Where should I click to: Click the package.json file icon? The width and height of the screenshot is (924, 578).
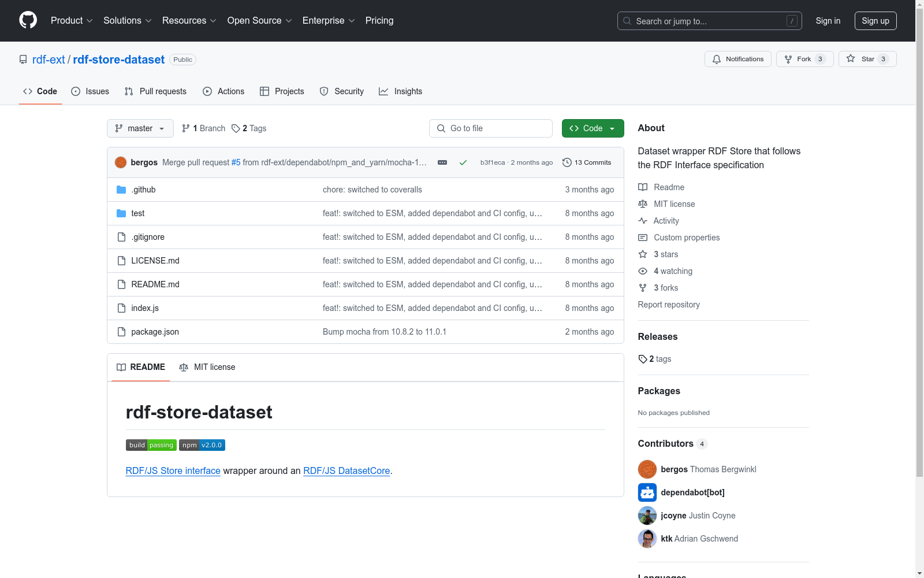(x=121, y=332)
